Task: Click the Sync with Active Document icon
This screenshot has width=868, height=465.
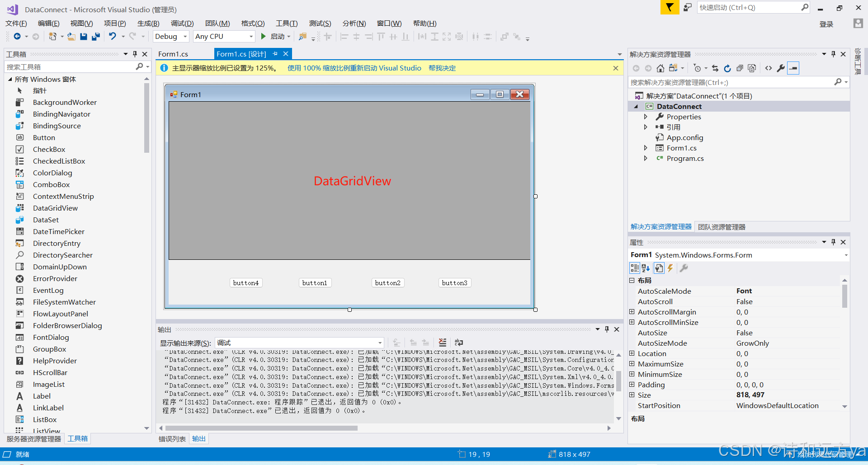Action: 715,68
